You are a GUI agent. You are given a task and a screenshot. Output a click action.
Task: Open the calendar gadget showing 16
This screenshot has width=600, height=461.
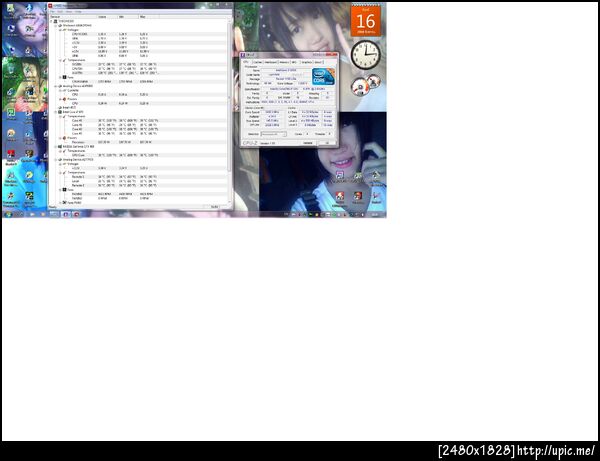click(x=365, y=20)
